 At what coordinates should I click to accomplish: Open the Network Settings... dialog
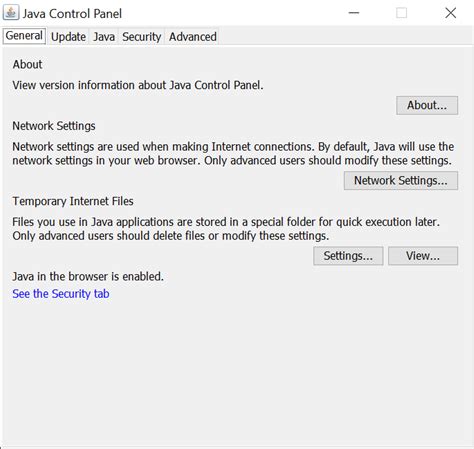tap(401, 181)
